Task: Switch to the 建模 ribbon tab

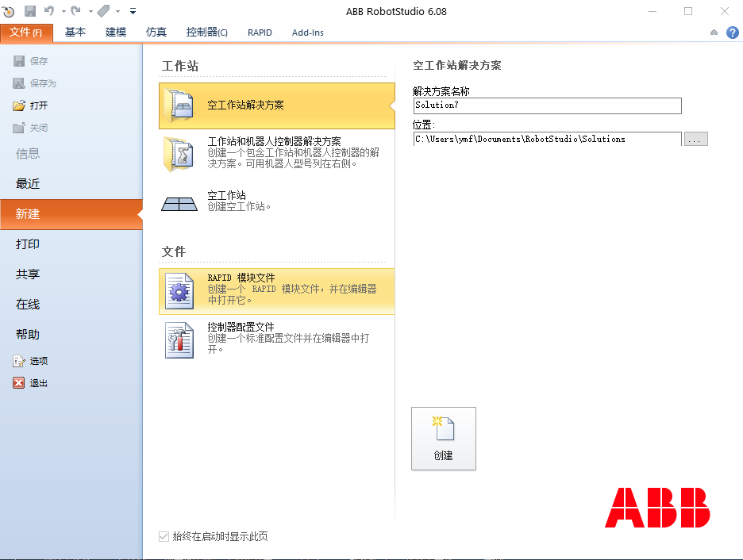Action: [116, 33]
